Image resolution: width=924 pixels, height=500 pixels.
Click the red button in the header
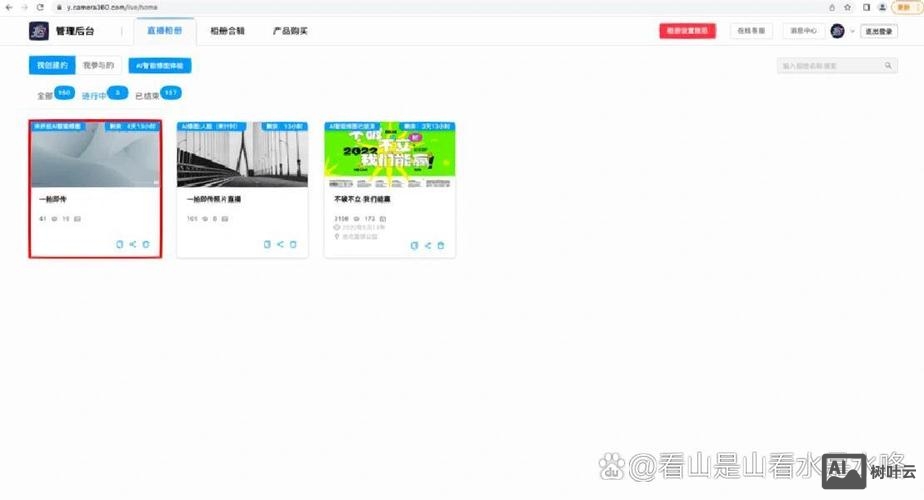(x=687, y=31)
